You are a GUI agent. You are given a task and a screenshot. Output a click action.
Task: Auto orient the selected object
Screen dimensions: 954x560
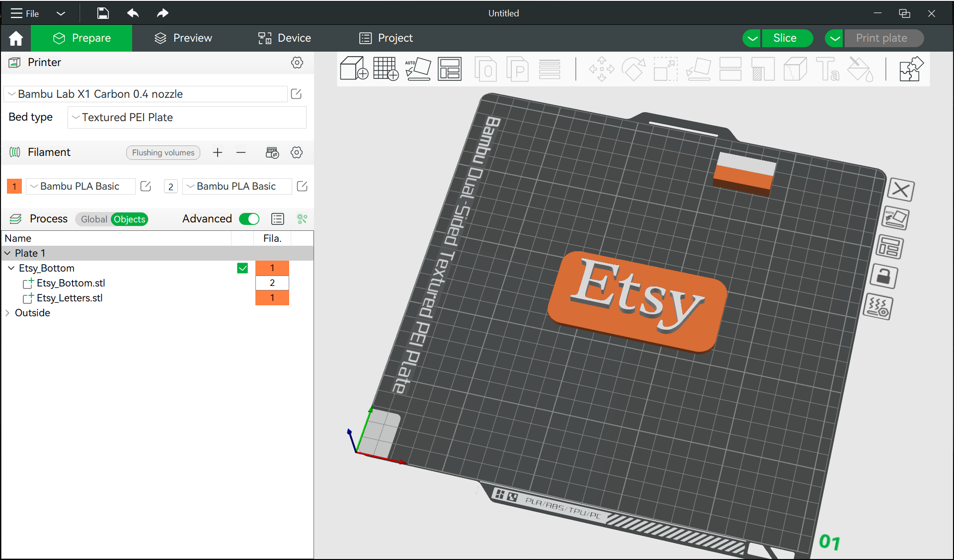coord(418,69)
